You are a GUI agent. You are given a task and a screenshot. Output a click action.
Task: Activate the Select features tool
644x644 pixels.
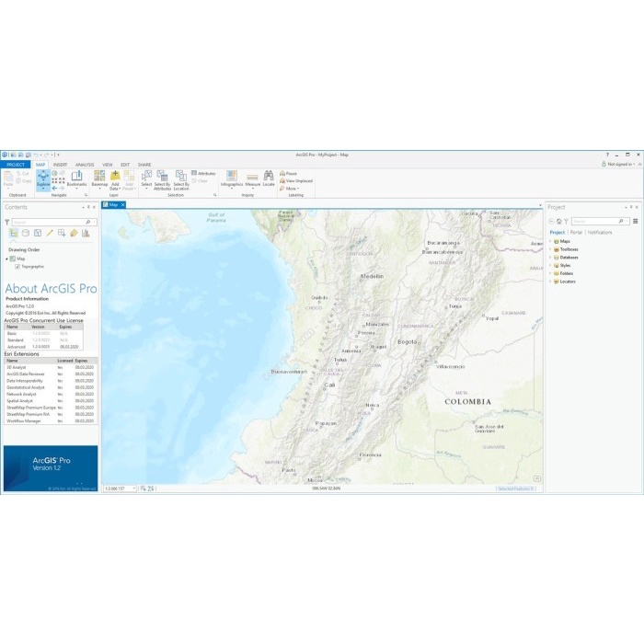(146, 179)
